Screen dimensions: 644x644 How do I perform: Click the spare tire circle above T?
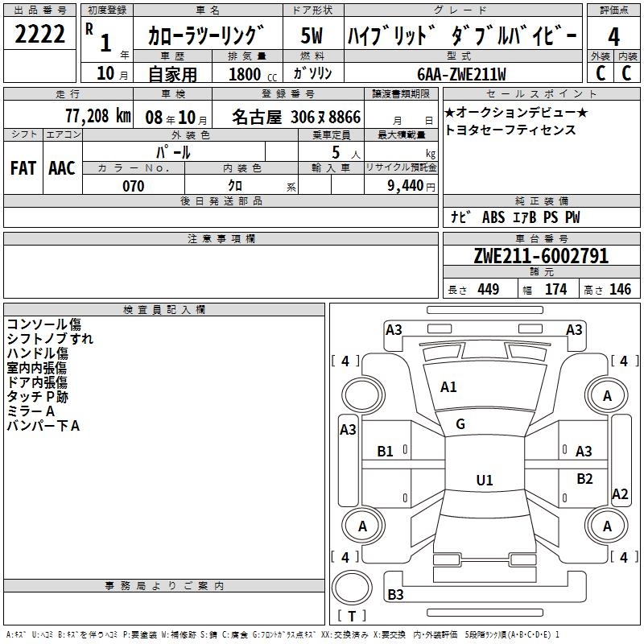pos(352,588)
